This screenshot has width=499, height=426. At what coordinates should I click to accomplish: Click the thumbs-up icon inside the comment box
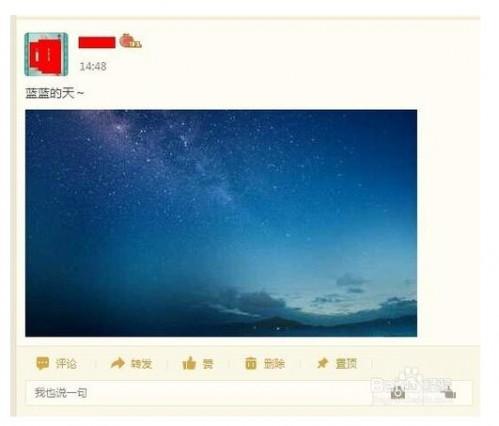[449, 393]
